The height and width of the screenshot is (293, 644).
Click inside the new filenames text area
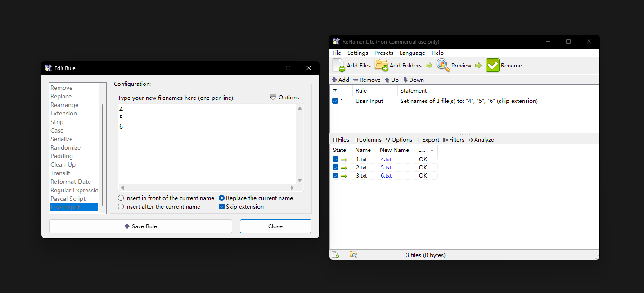click(x=207, y=144)
